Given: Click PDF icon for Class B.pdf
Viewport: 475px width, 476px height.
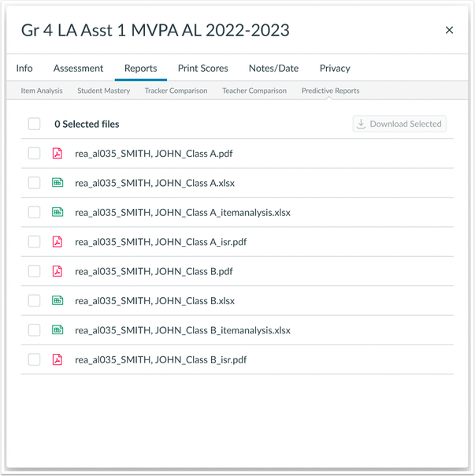Looking at the screenshot, I should (57, 271).
